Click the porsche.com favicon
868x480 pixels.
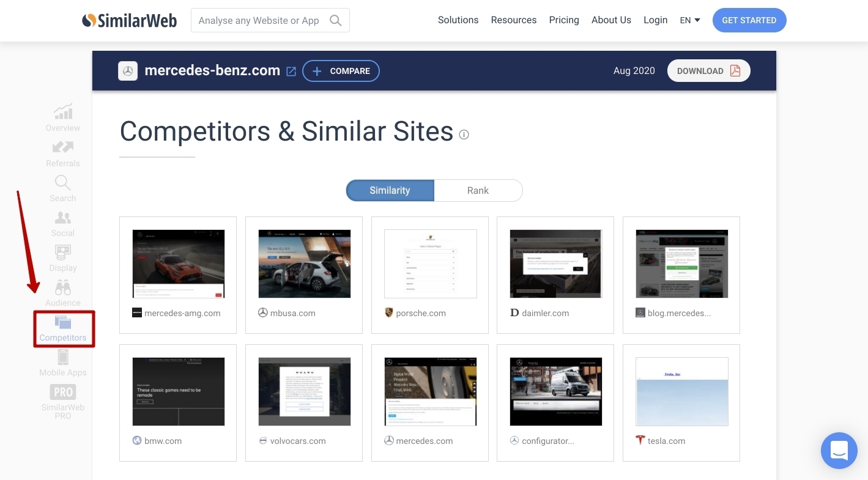pos(388,312)
